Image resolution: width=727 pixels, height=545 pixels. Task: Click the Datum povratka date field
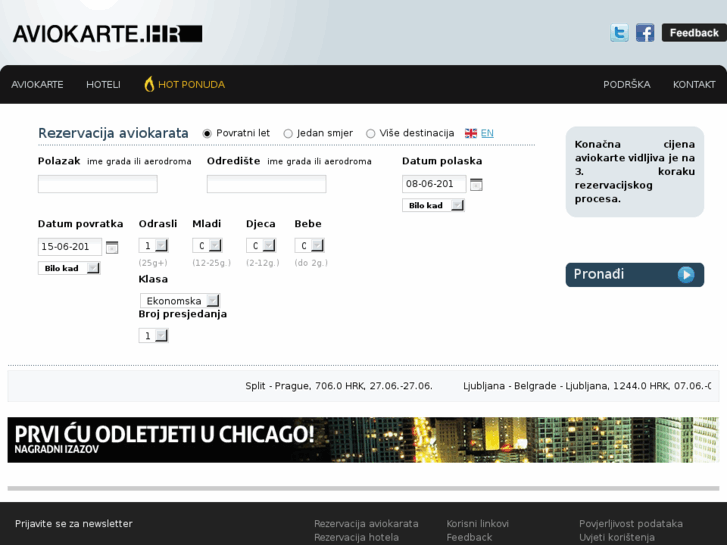click(x=70, y=247)
